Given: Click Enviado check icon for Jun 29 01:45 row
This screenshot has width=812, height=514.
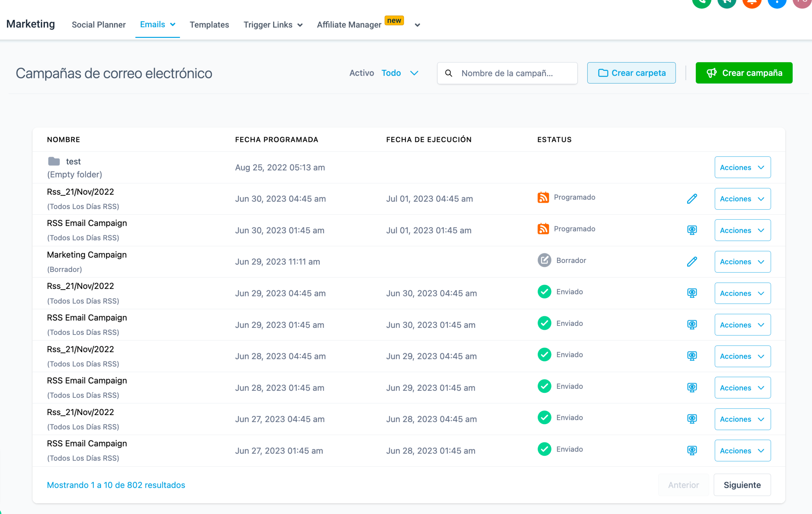Looking at the screenshot, I should click(544, 323).
